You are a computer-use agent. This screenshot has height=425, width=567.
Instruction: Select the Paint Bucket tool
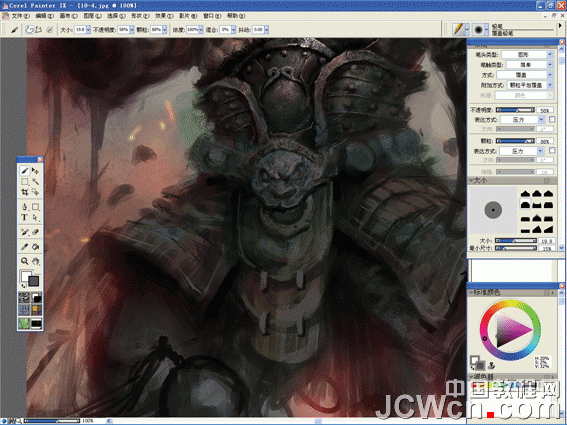click(x=35, y=247)
